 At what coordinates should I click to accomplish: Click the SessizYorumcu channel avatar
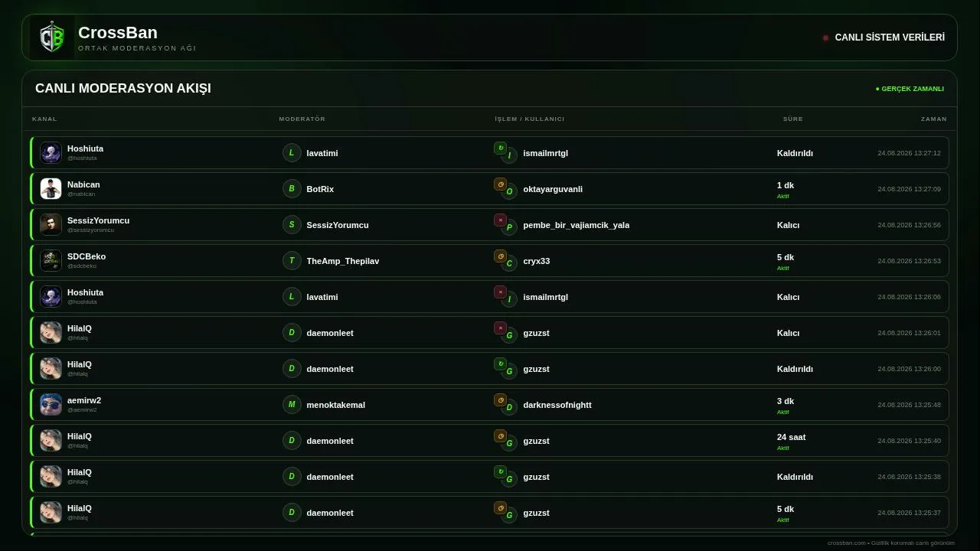pyautogui.click(x=51, y=224)
